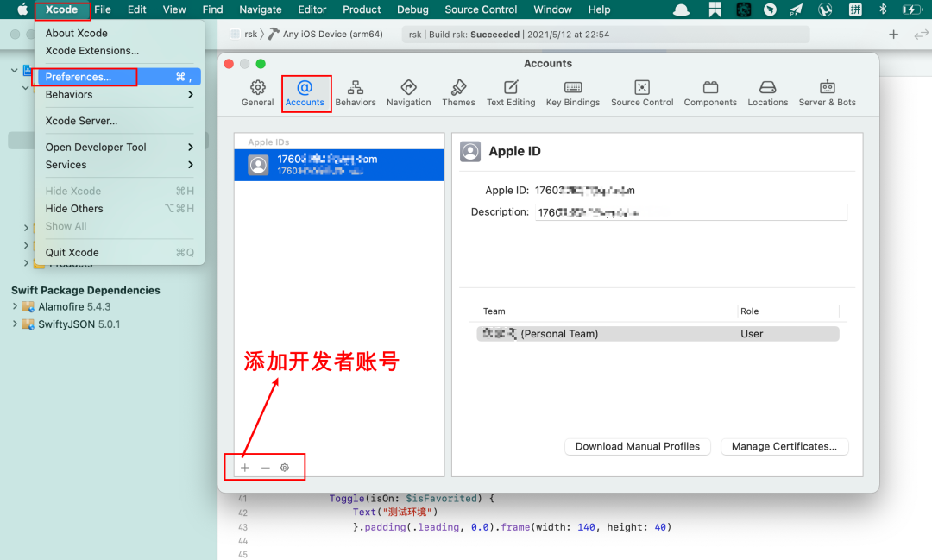Screen dimensions: 932x560
Task: Open the Behaviors preferences pane
Action: click(x=356, y=93)
